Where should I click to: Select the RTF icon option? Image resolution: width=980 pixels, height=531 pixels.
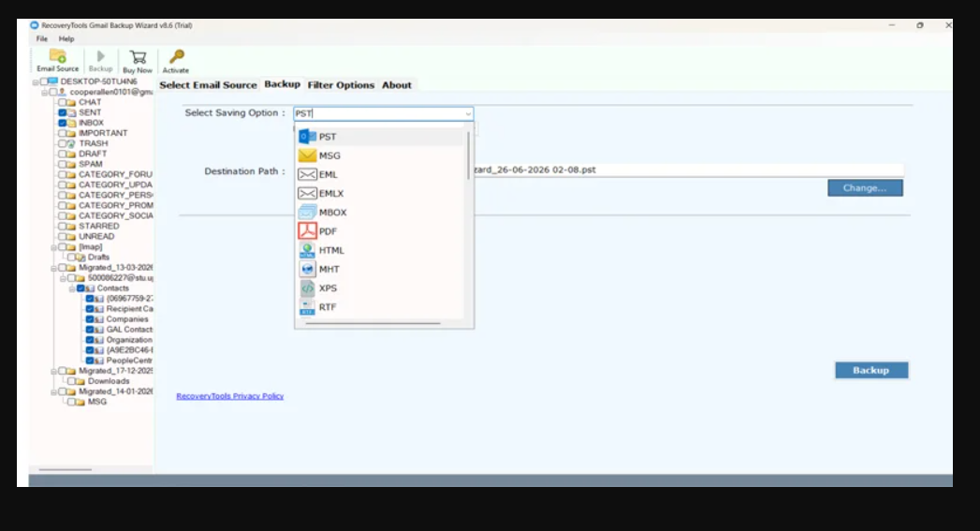click(x=307, y=307)
